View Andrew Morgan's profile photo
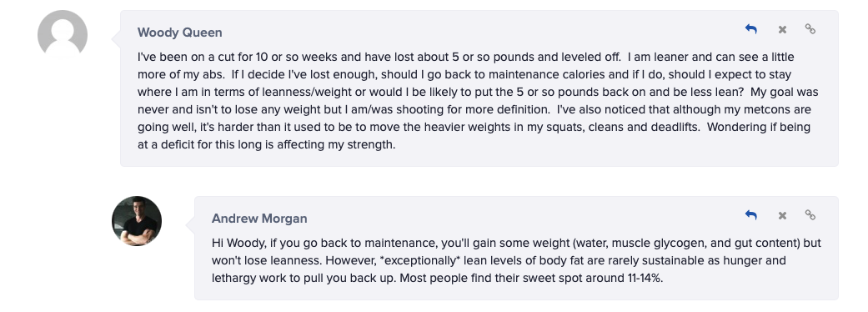 pyautogui.click(x=137, y=220)
